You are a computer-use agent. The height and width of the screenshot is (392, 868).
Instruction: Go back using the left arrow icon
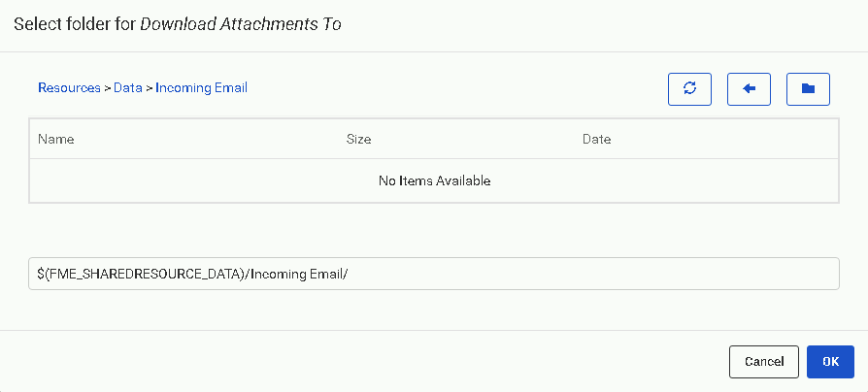749,88
